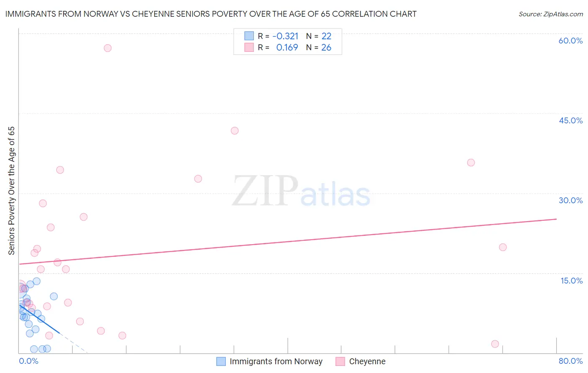Click the Seniors Poverty y-axis title
Viewport: 588px width, 373px height.
point(11,191)
